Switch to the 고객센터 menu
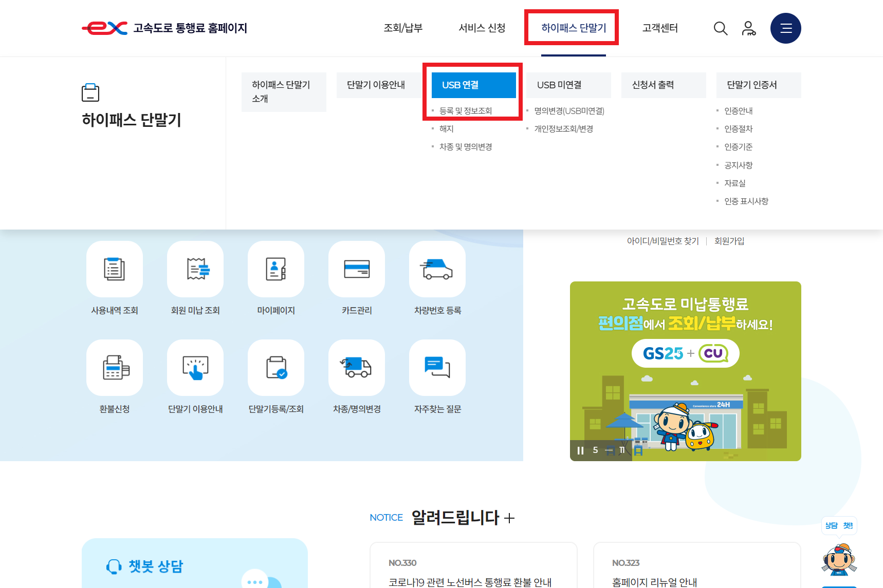The image size is (883, 588). click(660, 28)
